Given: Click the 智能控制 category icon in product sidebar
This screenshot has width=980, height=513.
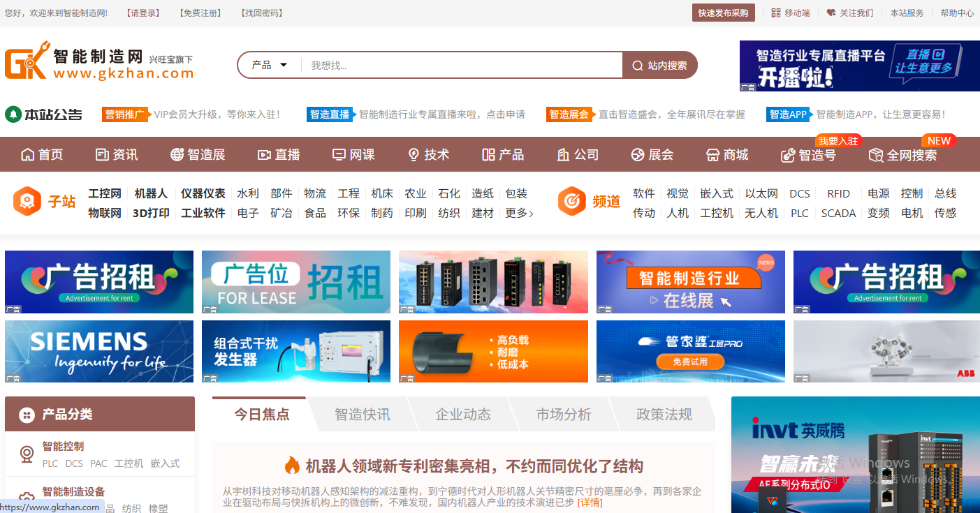Looking at the screenshot, I should (x=27, y=454).
